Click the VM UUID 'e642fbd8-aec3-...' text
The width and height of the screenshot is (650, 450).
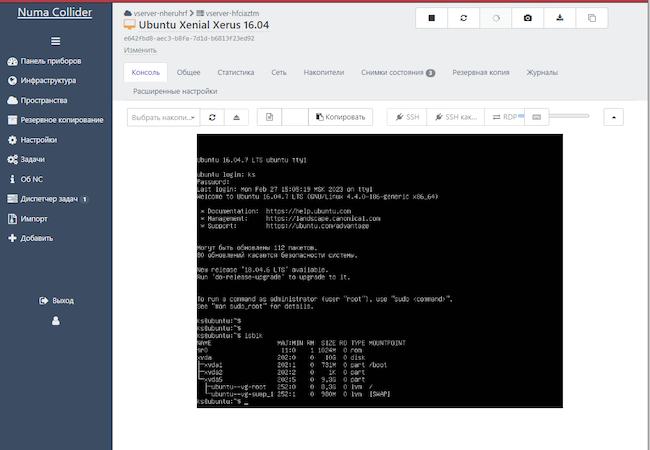[189, 39]
